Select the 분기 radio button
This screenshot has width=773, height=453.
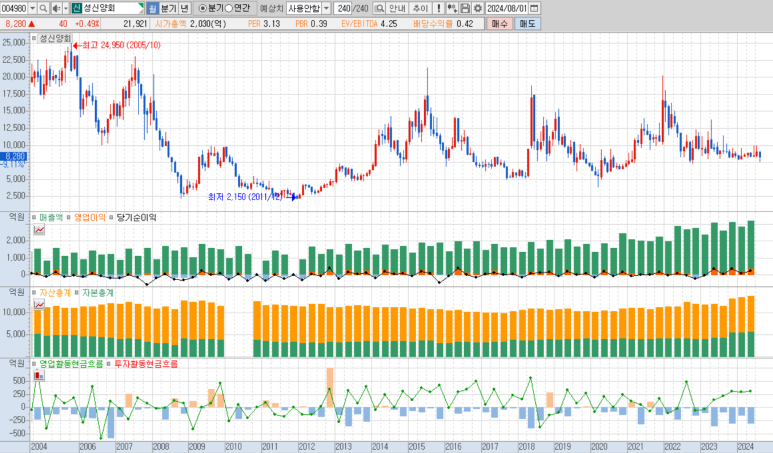202,8
